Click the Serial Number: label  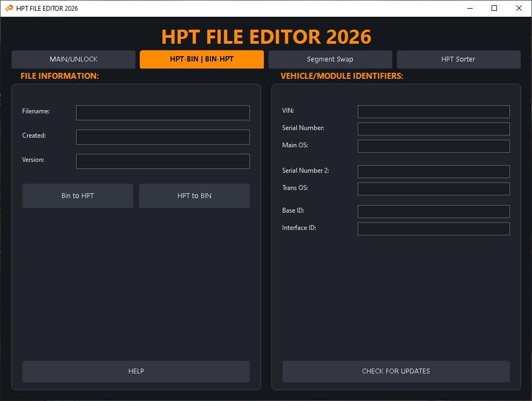point(303,128)
